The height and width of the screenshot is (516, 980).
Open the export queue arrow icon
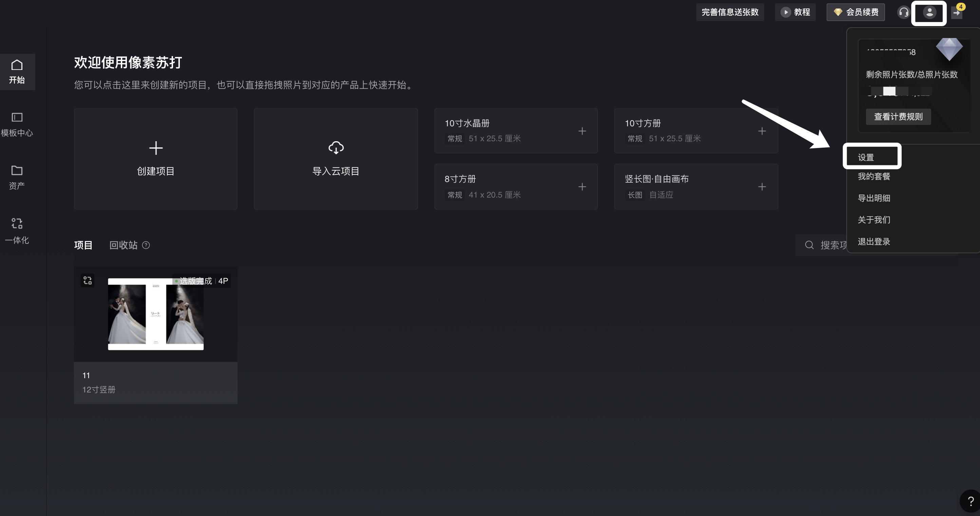[956, 13]
